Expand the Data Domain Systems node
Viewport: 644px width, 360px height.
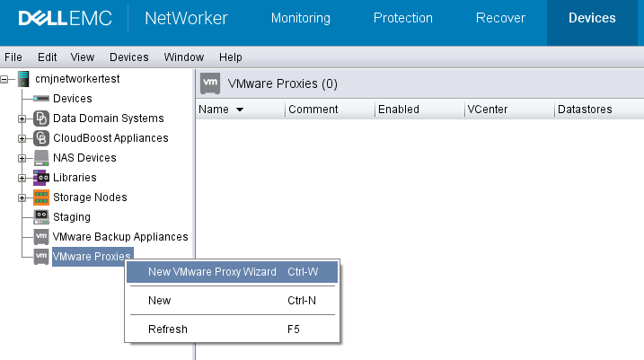[22, 119]
